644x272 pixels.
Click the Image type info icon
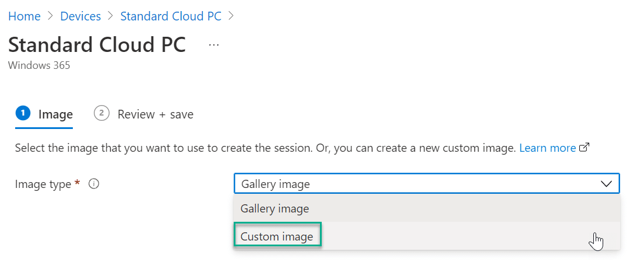point(94,184)
